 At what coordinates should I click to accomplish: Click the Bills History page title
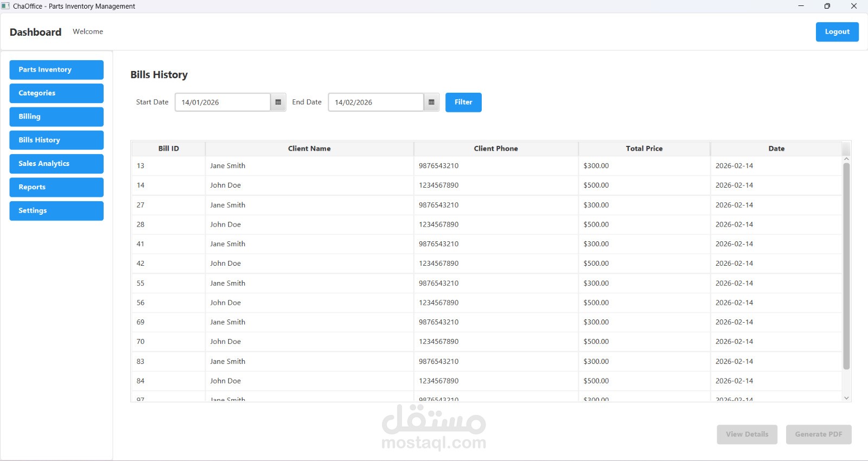(x=159, y=75)
